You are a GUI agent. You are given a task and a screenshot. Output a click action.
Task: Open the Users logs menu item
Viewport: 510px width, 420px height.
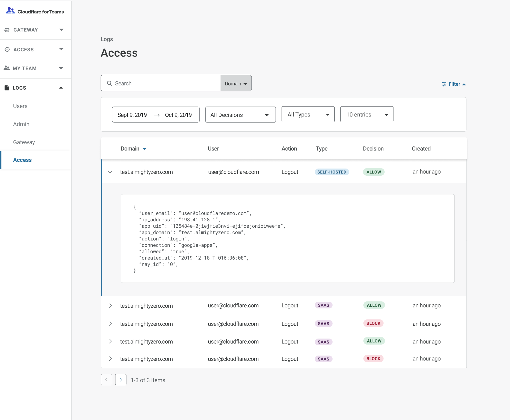(x=20, y=106)
